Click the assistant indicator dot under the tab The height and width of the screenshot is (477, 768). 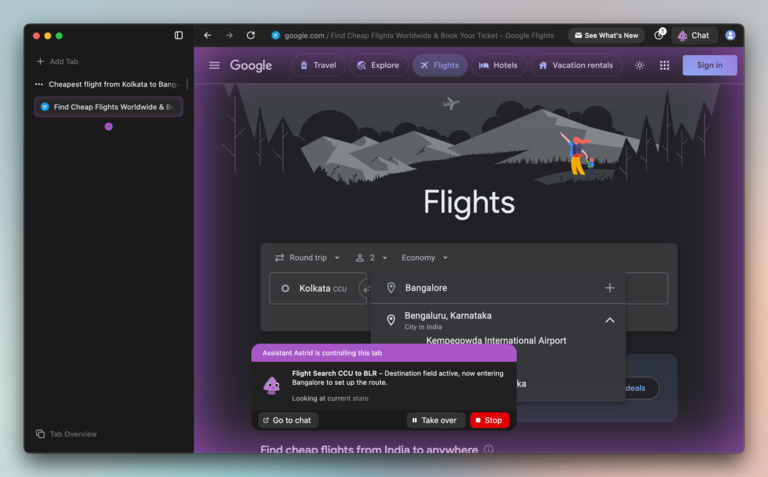tap(109, 127)
